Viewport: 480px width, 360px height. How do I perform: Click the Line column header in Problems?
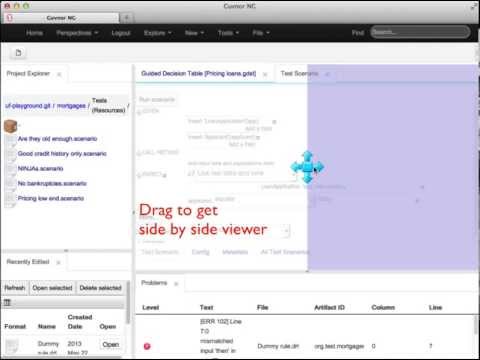pyautogui.click(x=435, y=307)
